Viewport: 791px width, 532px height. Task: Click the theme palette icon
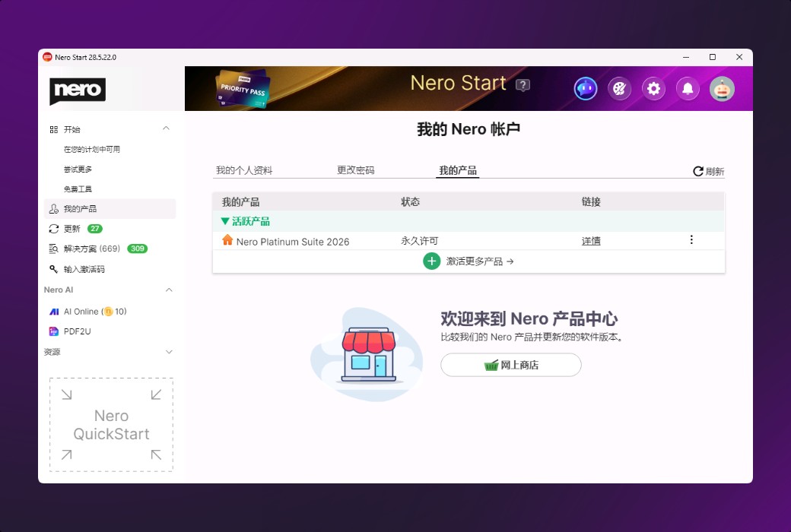[619, 89]
